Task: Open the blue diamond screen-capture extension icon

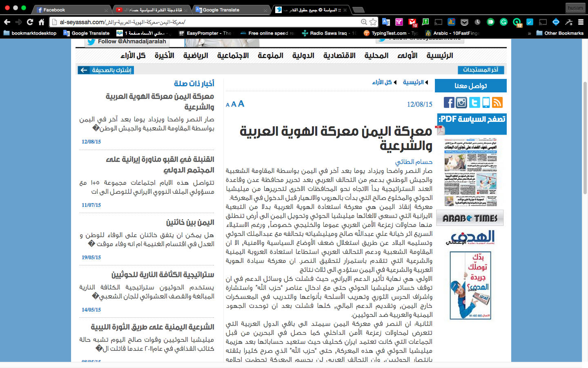Action: tap(556, 22)
